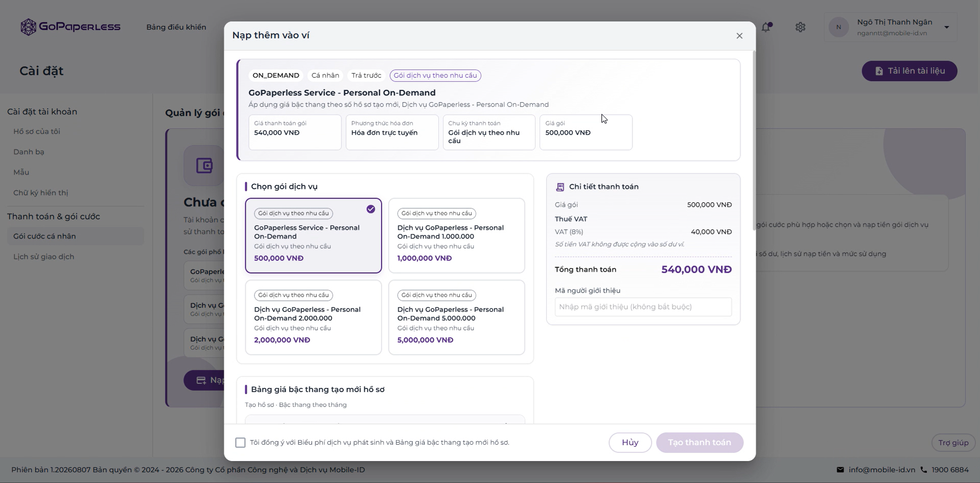980x483 pixels.
Task: Select the Personal On-Demand 1.000.000 package
Action: pyautogui.click(x=456, y=235)
